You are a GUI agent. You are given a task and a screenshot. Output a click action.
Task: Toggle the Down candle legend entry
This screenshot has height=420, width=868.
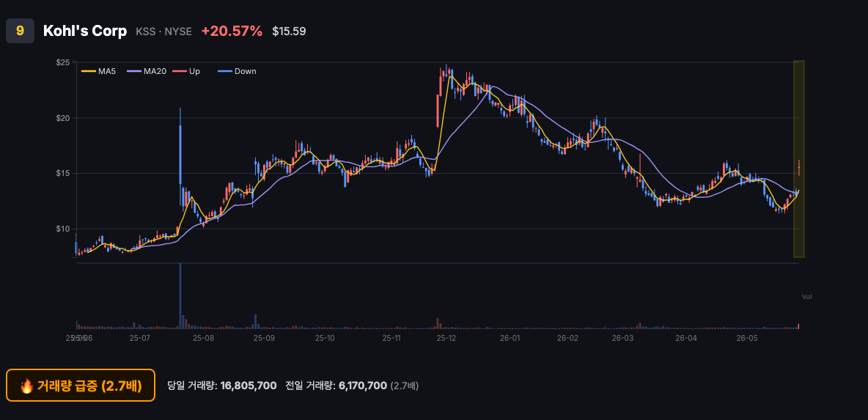[x=237, y=71]
